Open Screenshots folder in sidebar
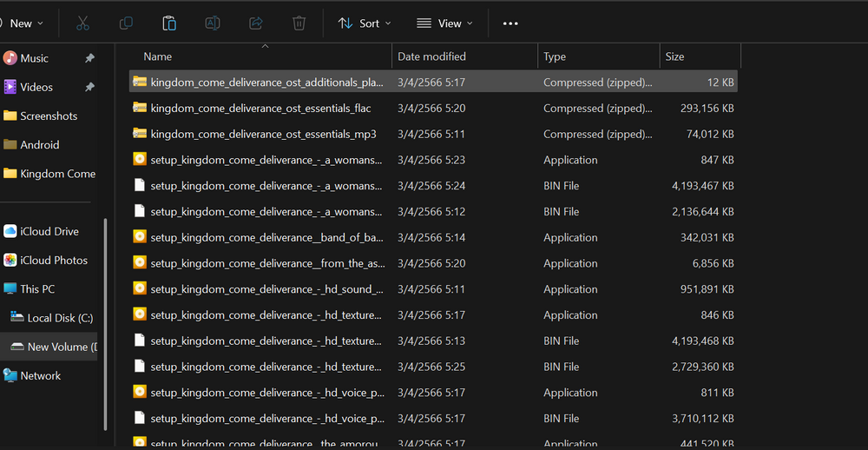The image size is (868, 450). pos(49,116)
